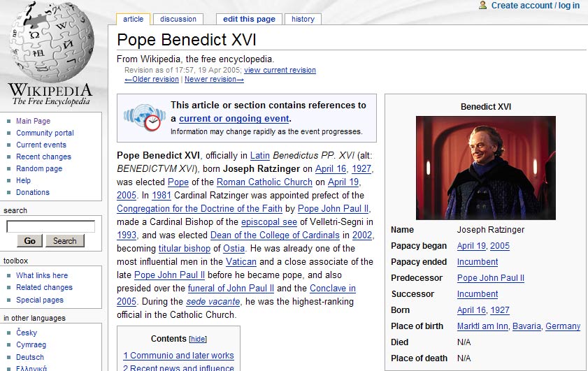Switch to the Česky language version
This screenshot has height=371, width=588.
click(27, 333)
